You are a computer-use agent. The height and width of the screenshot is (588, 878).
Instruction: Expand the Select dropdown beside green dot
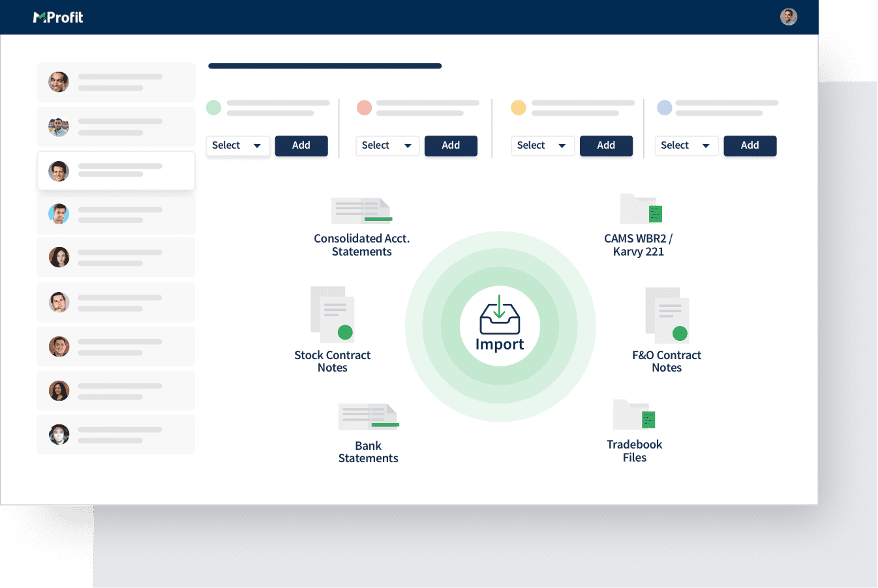pyautogui.click(x=237, y=145)
